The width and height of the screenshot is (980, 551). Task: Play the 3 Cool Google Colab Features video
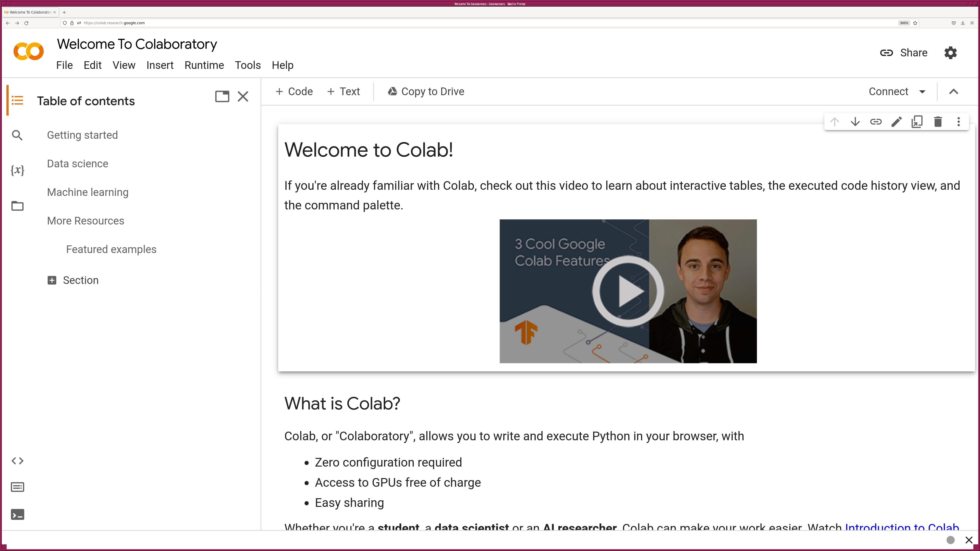(628, 291)
